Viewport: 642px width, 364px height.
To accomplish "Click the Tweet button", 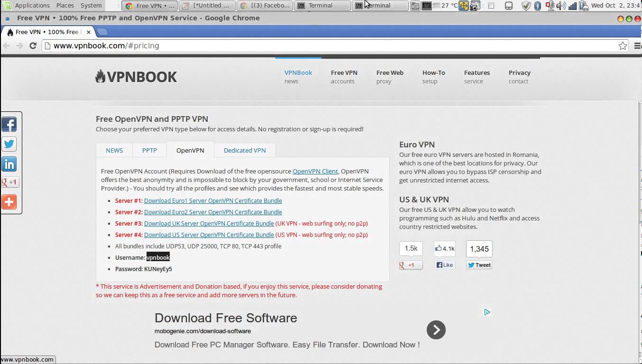I will [x=479, y=265].
